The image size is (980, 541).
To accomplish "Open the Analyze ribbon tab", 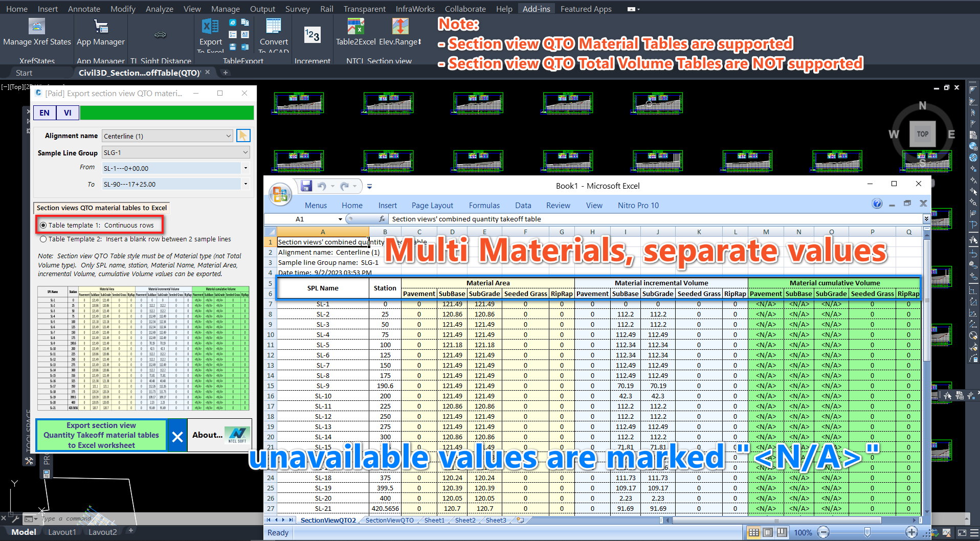I will [x=159, y=9].
